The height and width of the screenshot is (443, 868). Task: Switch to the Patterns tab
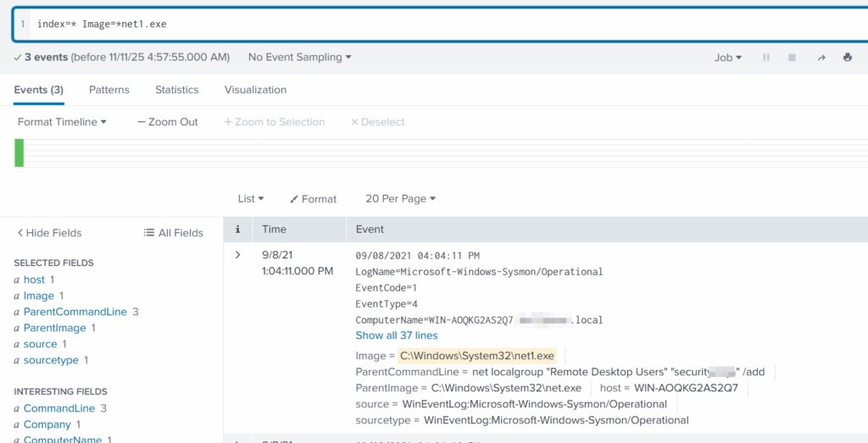pyautogui.click(x=109, y=90)
